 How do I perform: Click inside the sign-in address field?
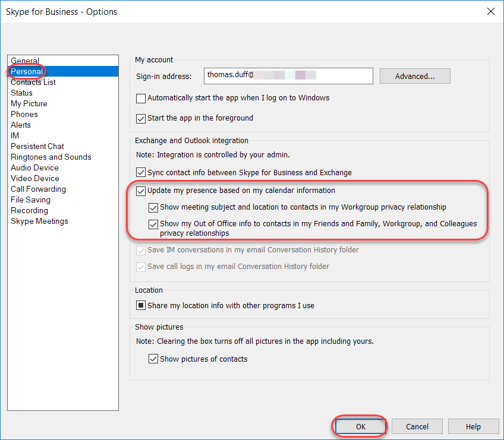coord(288,76)
